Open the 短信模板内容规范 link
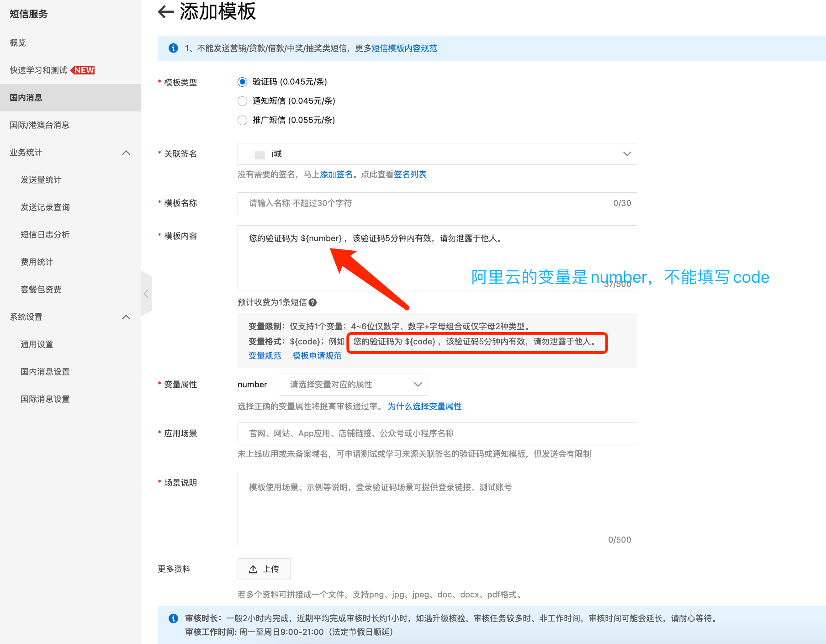Screen dimensions: 826x644 pos(404,48)
